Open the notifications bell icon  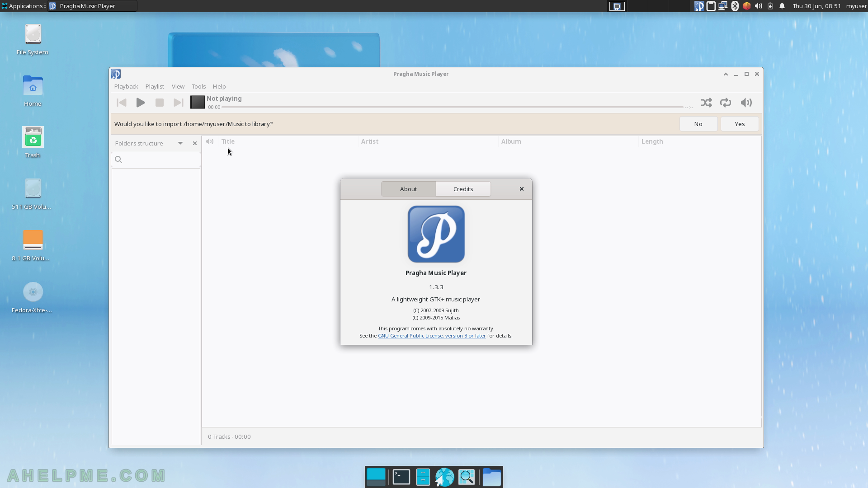pos(782,6)
